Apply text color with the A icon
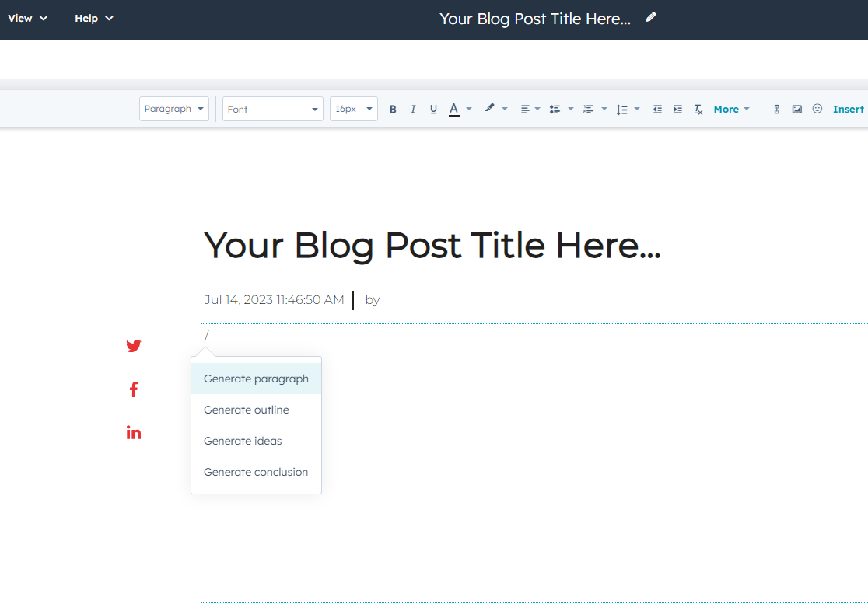This screenshot has height=604, width=868. 454,110
